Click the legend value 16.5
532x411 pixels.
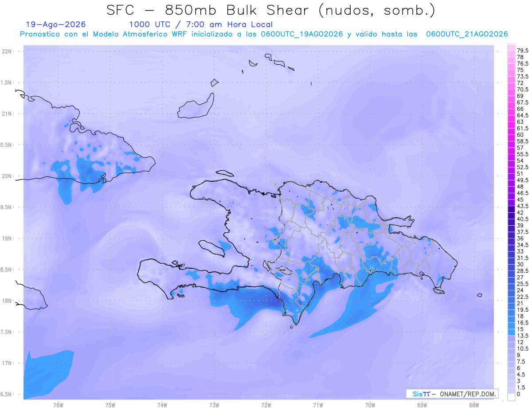pyautogui.click(x=523, y=322)
